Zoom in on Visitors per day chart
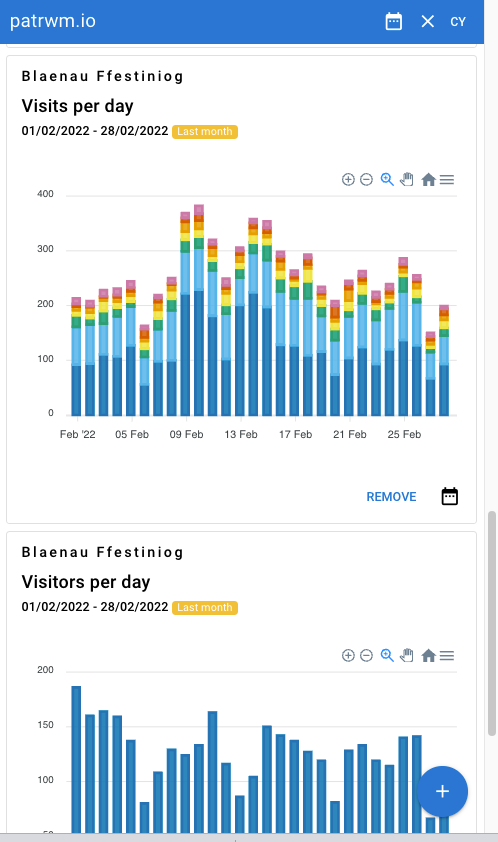The image size is (498, 842). click(348, 655)
